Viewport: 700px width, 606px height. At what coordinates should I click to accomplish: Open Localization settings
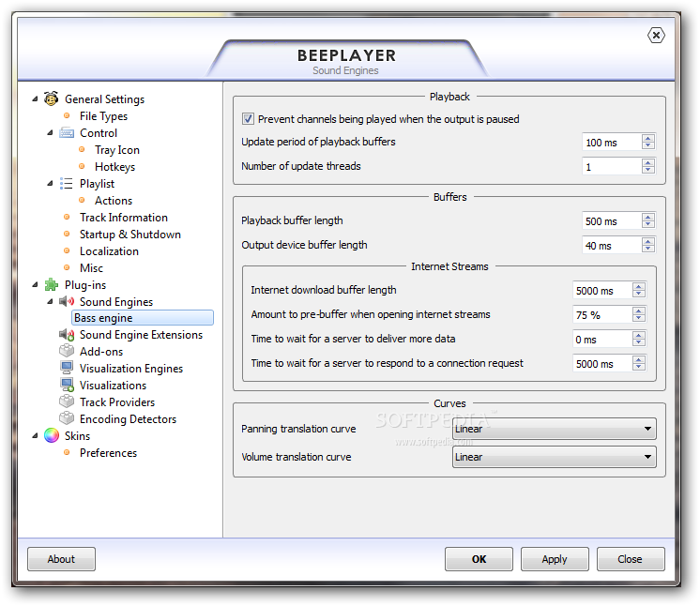109,251
